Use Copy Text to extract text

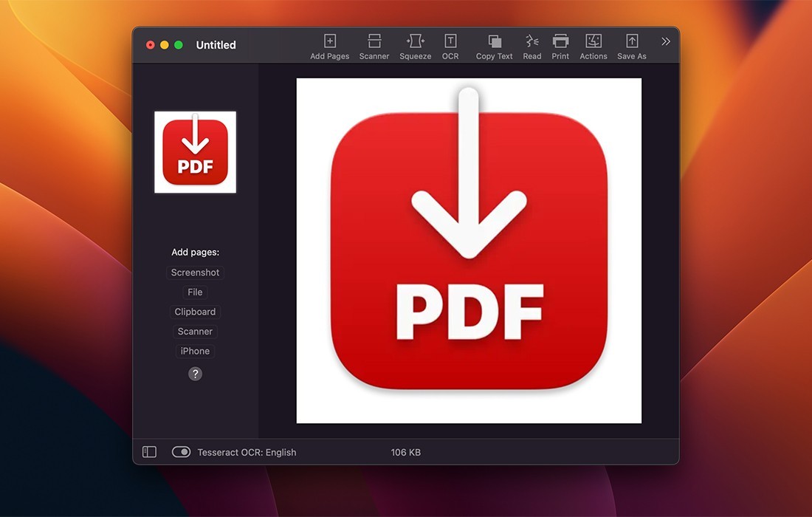[x=493, y=46]
